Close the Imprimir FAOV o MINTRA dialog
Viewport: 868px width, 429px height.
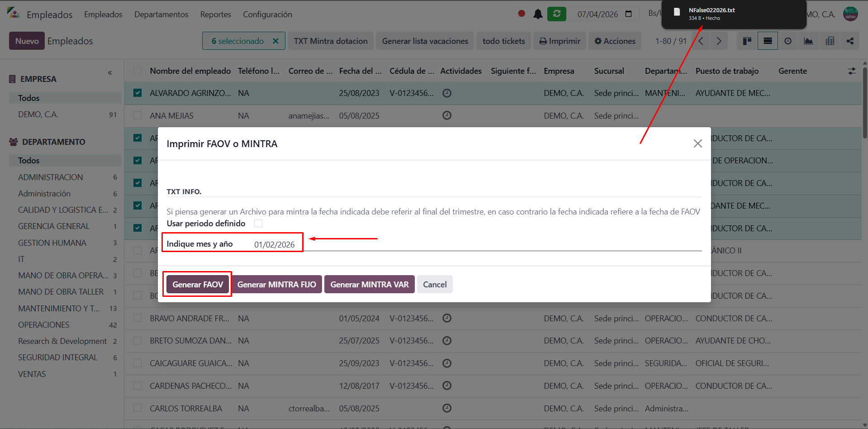tap(697, 143)
